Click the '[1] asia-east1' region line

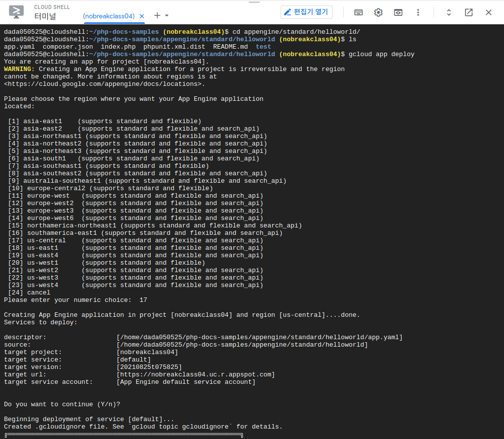[104, 121]
